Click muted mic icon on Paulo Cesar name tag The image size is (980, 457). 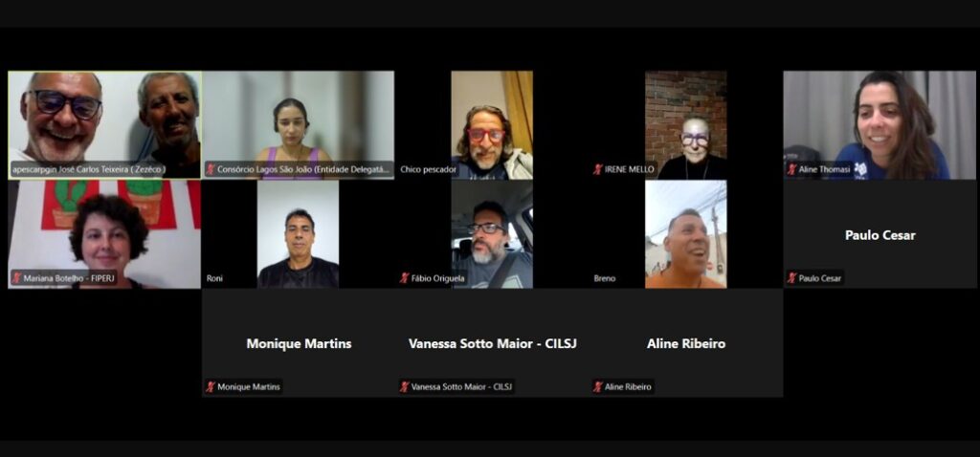(x=791, y=278)
